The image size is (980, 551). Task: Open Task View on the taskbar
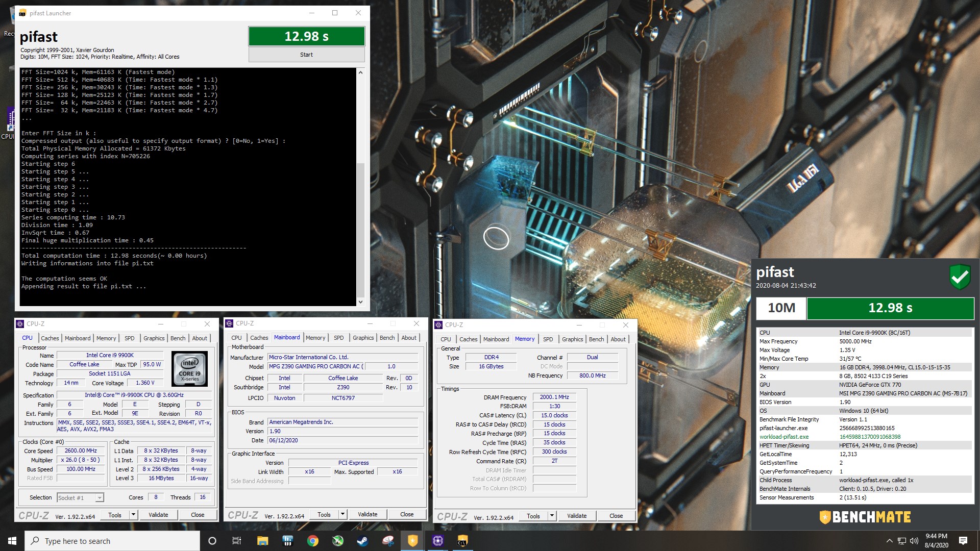click(x=237, y=541)
